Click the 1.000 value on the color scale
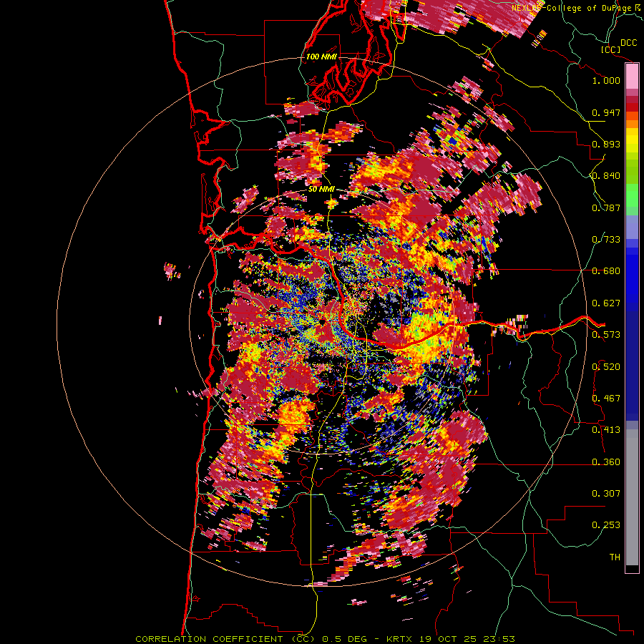Image resolution: width=644 pixels, height=644 pixels. coord(606,80)
